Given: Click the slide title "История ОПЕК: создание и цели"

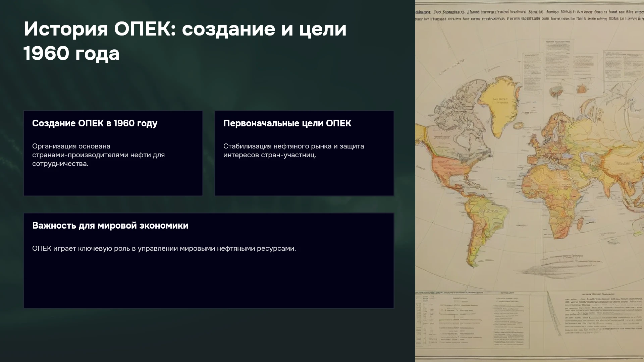Looking at the screenshot, I should pyautogui.click(x=185, y=29).
